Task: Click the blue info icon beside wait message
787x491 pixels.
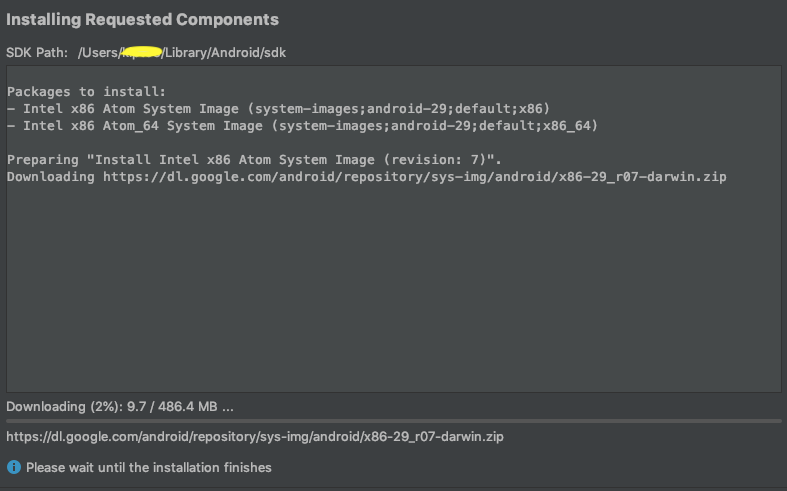Action: tap(13, 467)
